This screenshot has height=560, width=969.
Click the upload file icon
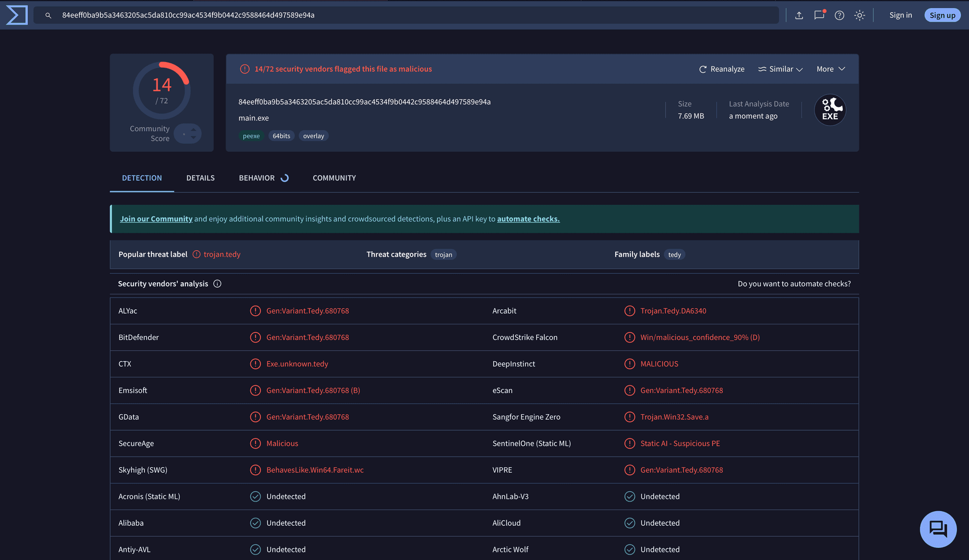point(799,15)
